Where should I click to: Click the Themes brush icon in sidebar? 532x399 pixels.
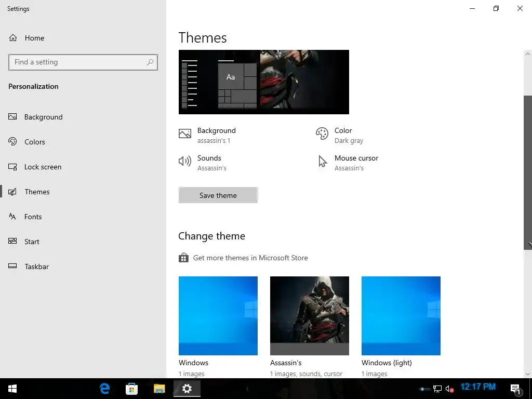coord(12,192)
